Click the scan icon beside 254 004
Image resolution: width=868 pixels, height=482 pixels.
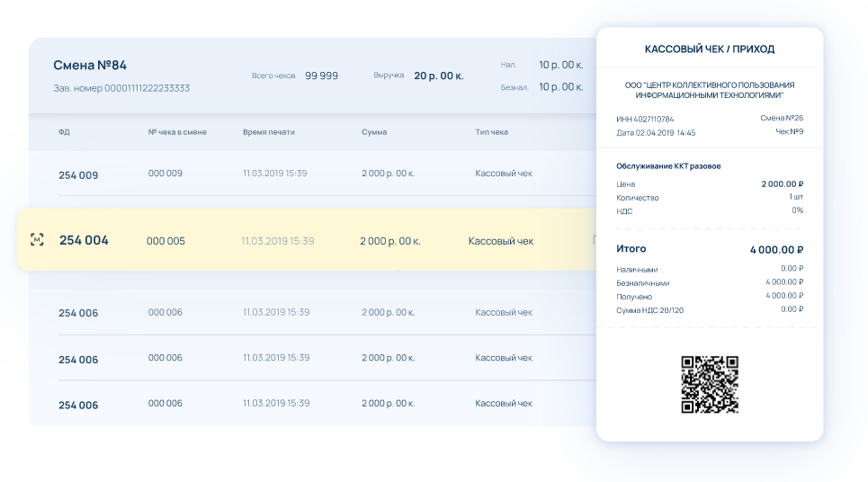pyautogui.click(x=37, y=240)
